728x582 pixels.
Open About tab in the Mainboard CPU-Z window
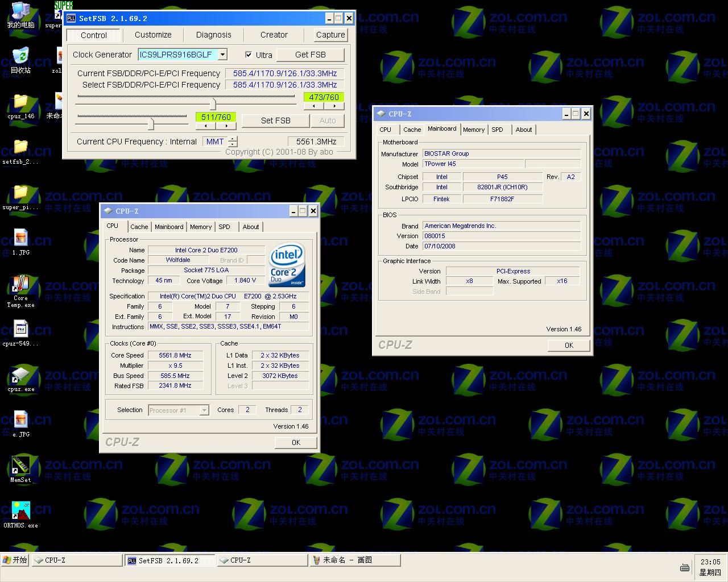point(524,130)
